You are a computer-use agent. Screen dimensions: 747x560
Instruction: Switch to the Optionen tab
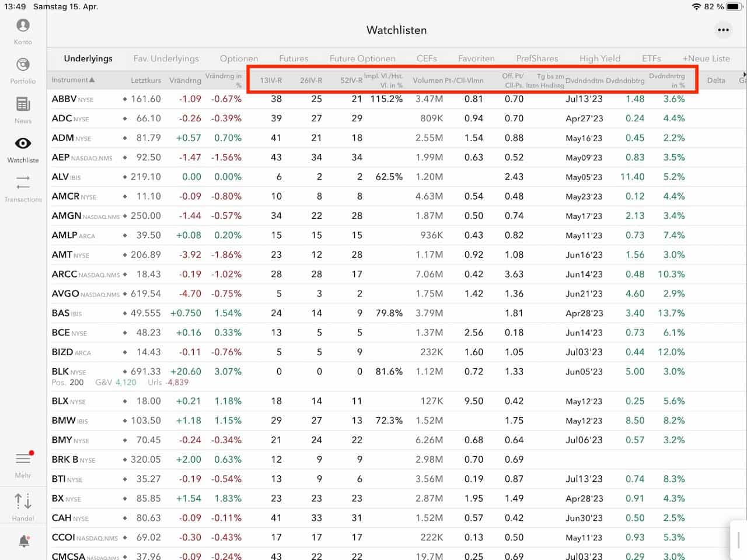239,58
